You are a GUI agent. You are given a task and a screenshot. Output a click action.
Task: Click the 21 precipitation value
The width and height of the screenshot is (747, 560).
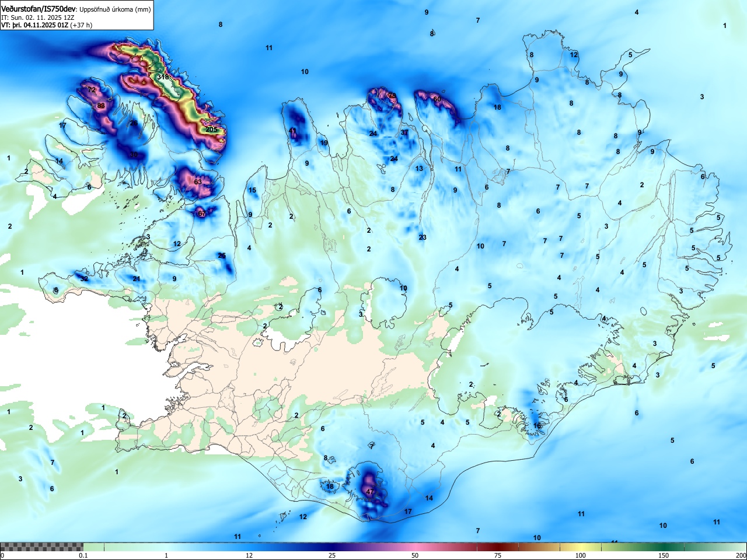click(x=137, y=279)
